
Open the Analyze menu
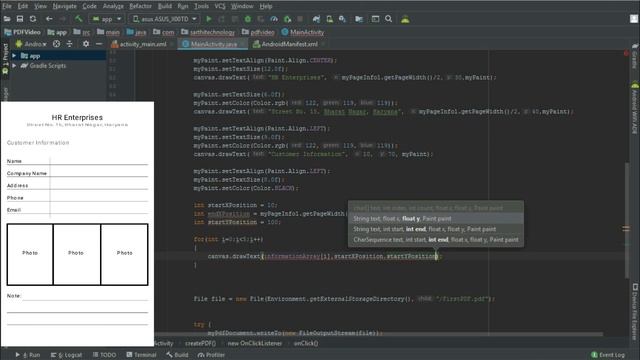[x=113, y=6]
